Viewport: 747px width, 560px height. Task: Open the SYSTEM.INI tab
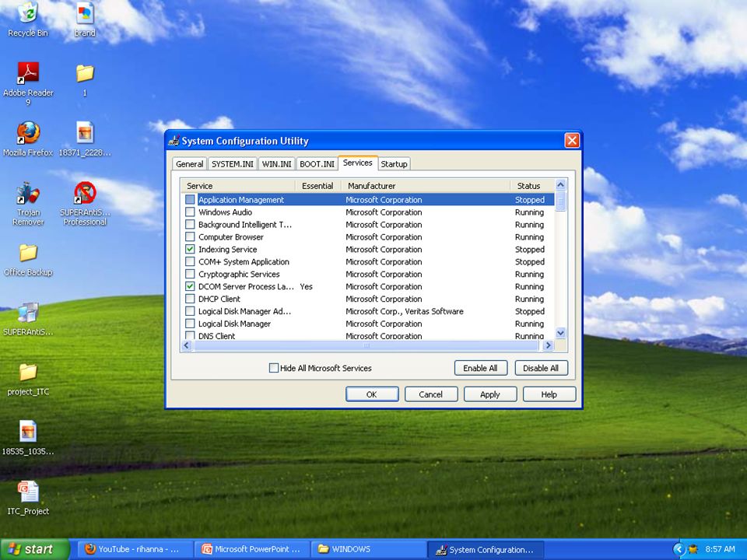click(x=233, y=164)
